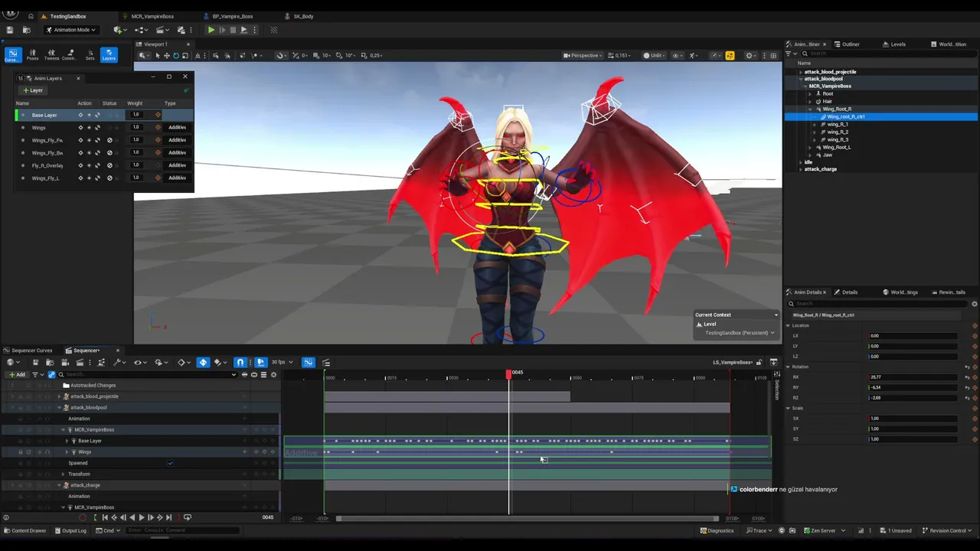Viewport: 980px width, 551px height.
Task: Click the sequencer camera cut icon
Action: (64, 363)
